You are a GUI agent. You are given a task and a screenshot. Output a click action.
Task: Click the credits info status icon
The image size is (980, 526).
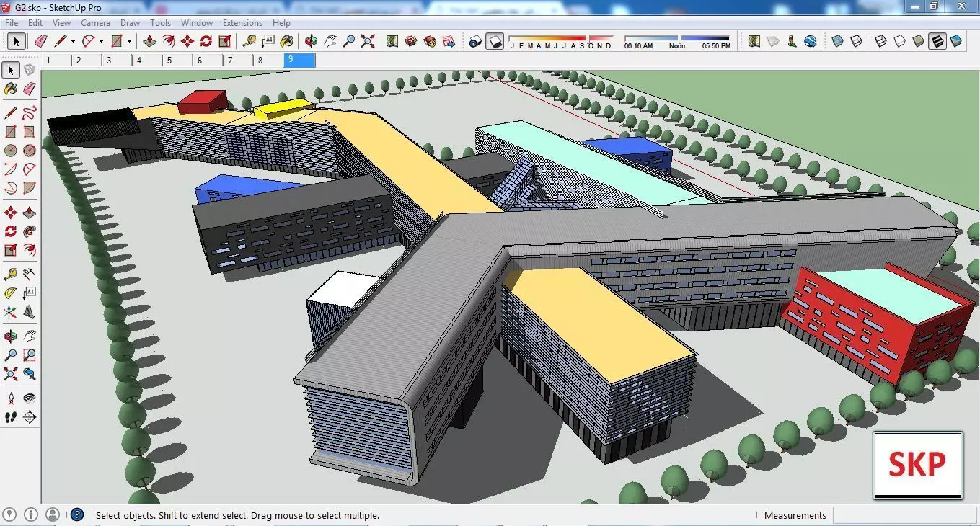point(31,514)
